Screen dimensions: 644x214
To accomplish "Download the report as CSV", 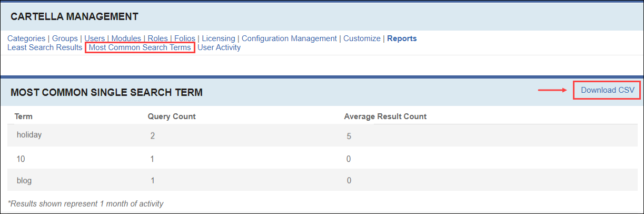I will [x=608, y=90].
